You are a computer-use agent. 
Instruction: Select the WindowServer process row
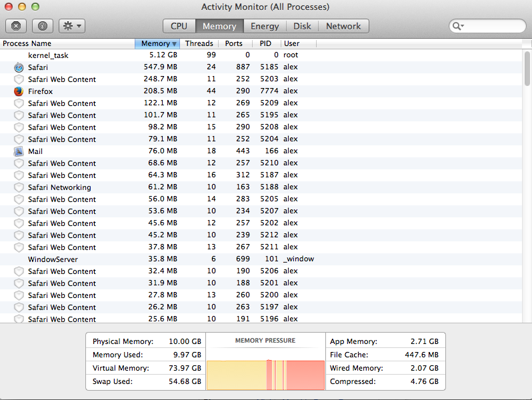point(261,259)
